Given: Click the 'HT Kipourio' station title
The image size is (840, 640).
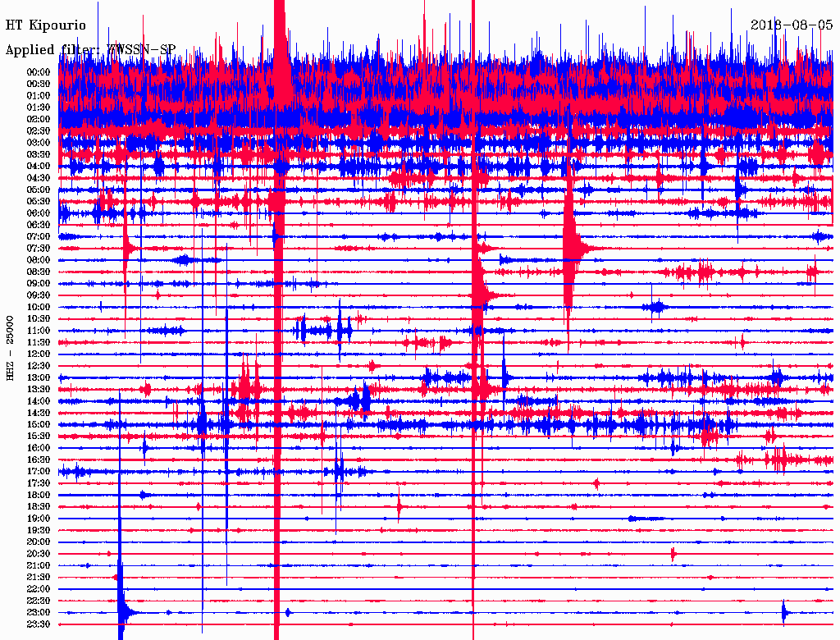Looking at the screenshot, I should [x=46, y=25].
